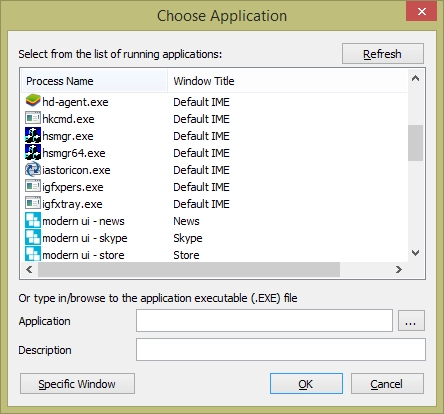This screenshot has width=444, height=414.
Task: Select the modern ui - skype entry
Action: [85, 238]
